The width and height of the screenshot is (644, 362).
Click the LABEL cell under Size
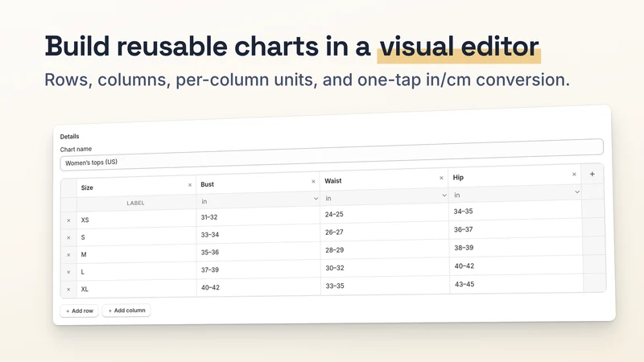coord(136,203)
